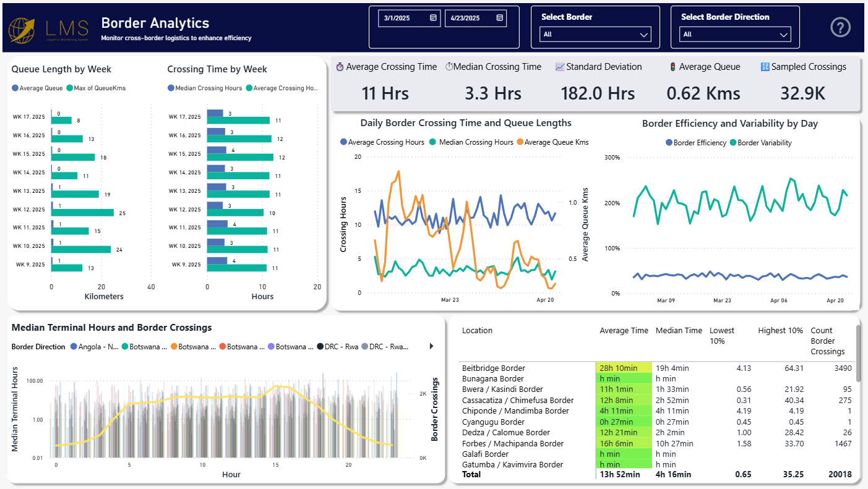Sort table by Location column header

pyautogui.click(x=477, y=331)
